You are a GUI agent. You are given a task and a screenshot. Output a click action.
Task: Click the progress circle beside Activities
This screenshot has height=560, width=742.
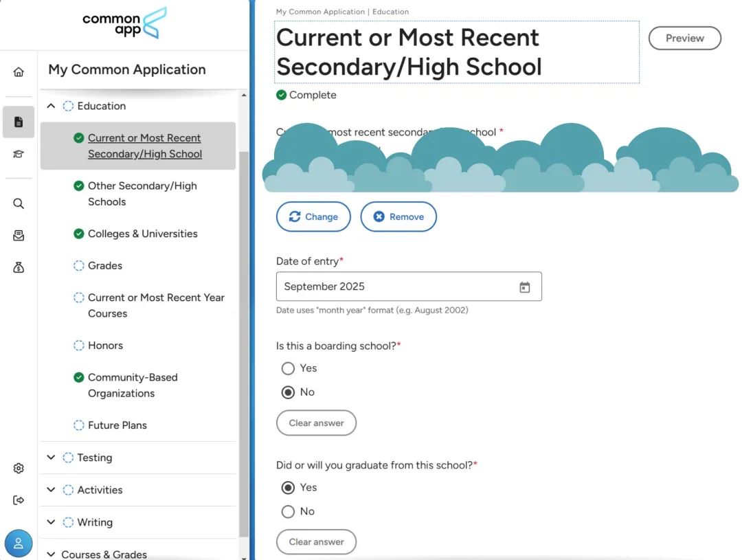[68, 489]
